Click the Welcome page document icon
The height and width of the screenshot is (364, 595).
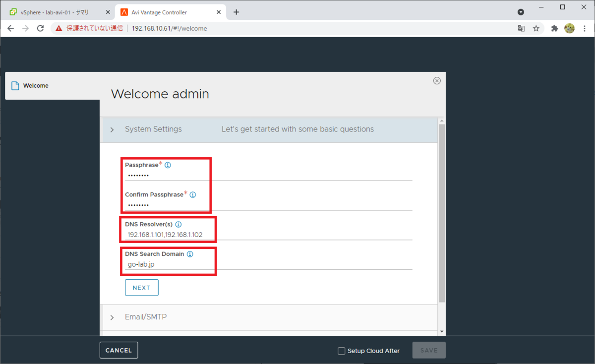click(15, 86)
